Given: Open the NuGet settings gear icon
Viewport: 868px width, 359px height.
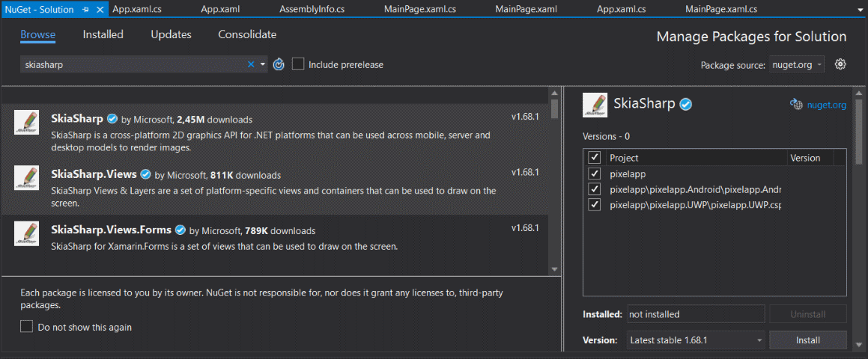Looking at the screenshot, I should point(840,64).
